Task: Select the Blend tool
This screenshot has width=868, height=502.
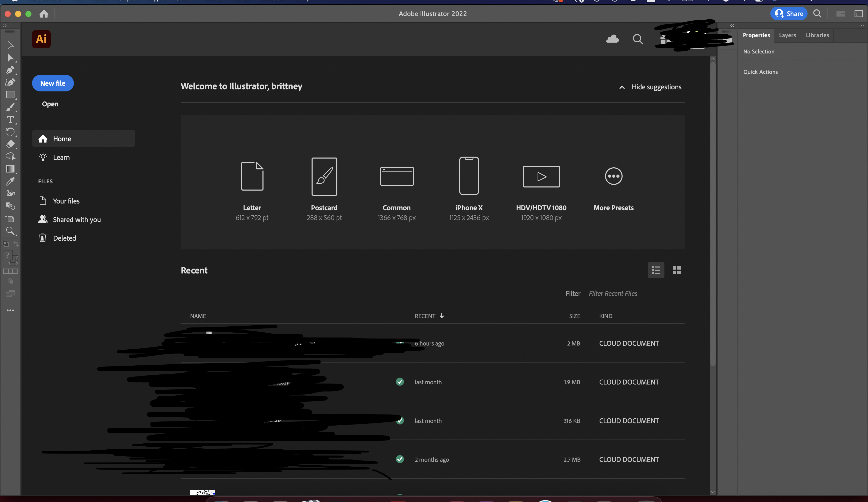Action: coord(10,206)
